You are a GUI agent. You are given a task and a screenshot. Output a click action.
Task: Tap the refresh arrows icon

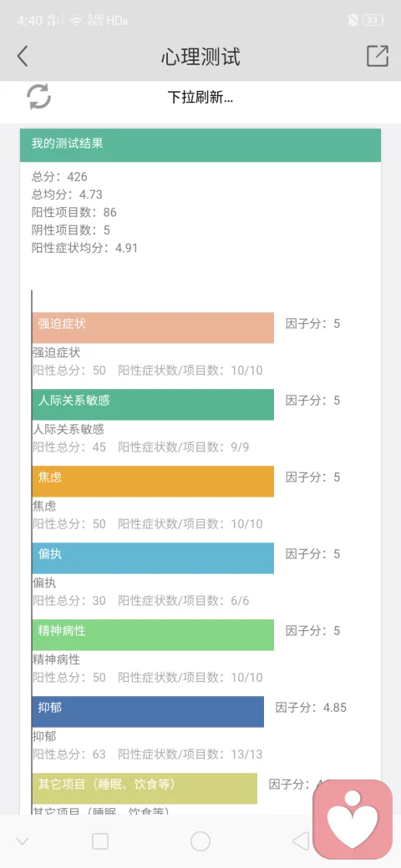click(38, 97)
